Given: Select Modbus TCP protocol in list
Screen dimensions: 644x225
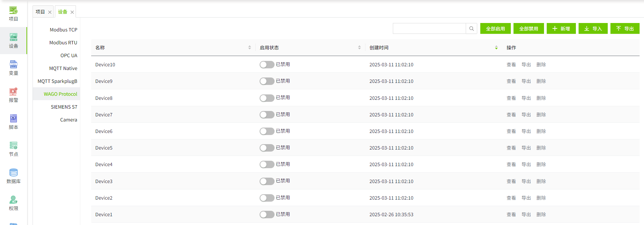Looking at the screenshot, I should (63, 30).
